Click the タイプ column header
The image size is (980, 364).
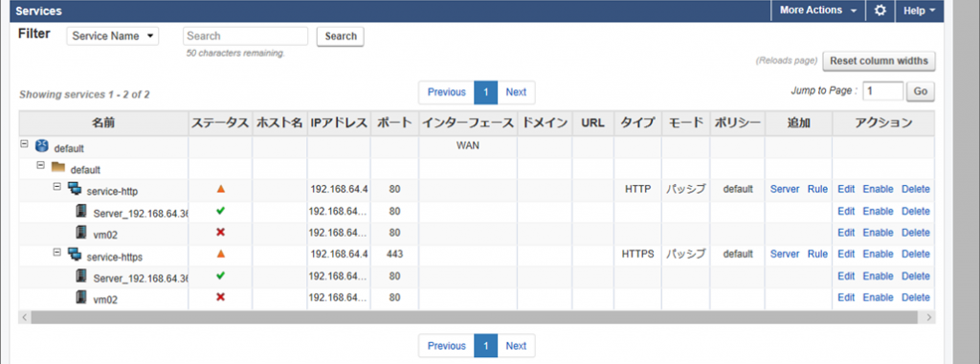[637, 124]
